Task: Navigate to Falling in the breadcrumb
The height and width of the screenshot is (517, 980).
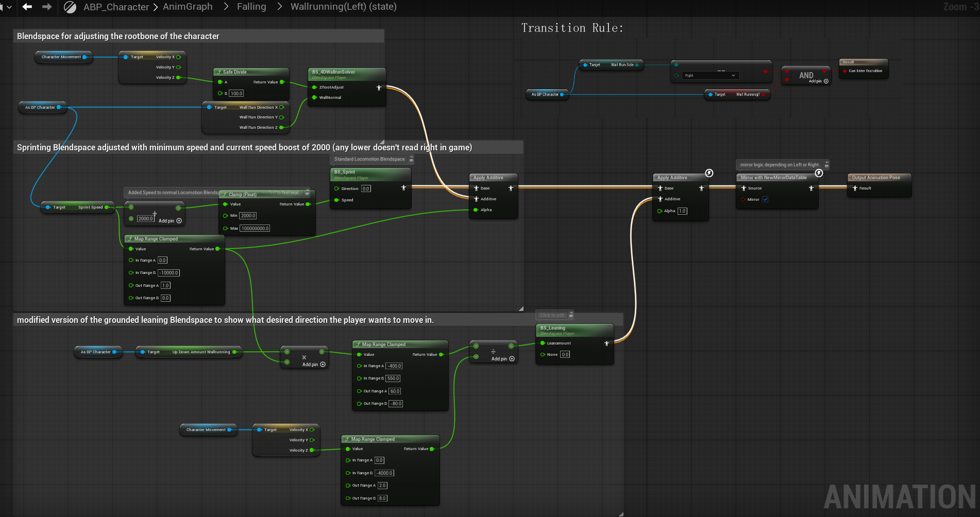Action: (251, 7)
